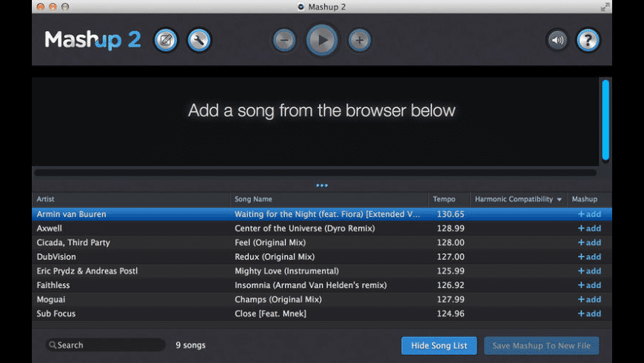Select the Moguai artist cell
The height and width of the screenshot is (363, 644).
(51, 299)
